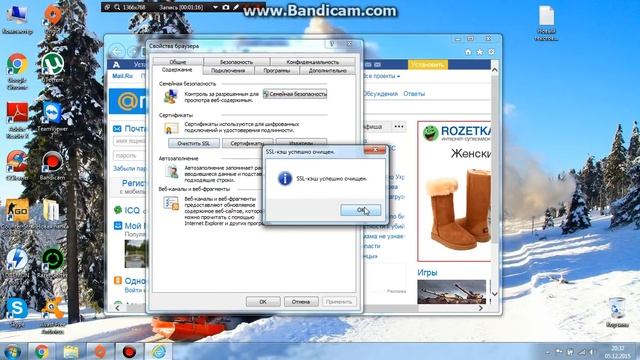
Task: Click the browser page's vertical scroll up arrow
Action: click(495, 70)
